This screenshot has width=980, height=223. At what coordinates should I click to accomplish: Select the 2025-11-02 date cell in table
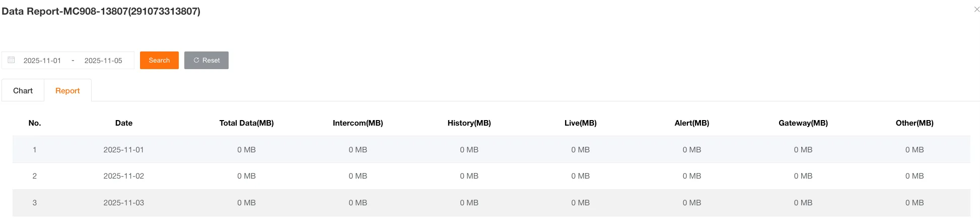click(x=124, y=176)
